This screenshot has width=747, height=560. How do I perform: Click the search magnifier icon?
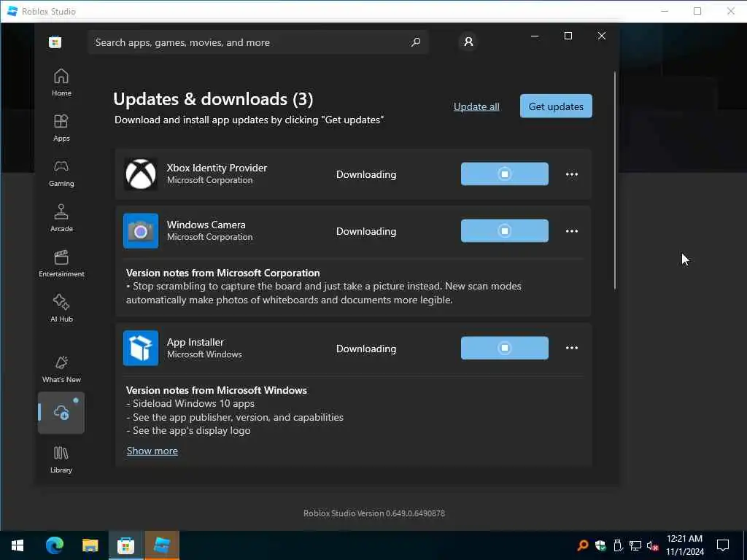(415, 42)
